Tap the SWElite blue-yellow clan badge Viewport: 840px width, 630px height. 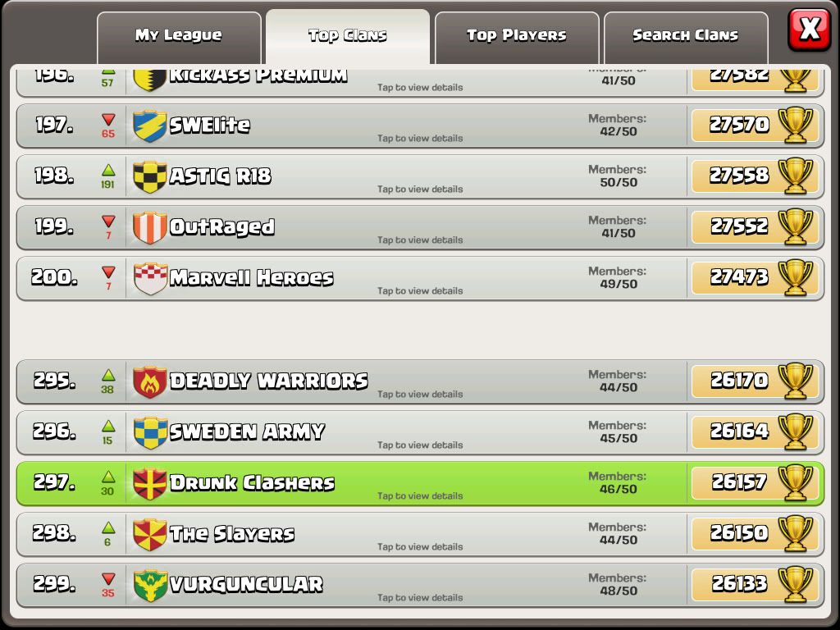coord(149,126)
